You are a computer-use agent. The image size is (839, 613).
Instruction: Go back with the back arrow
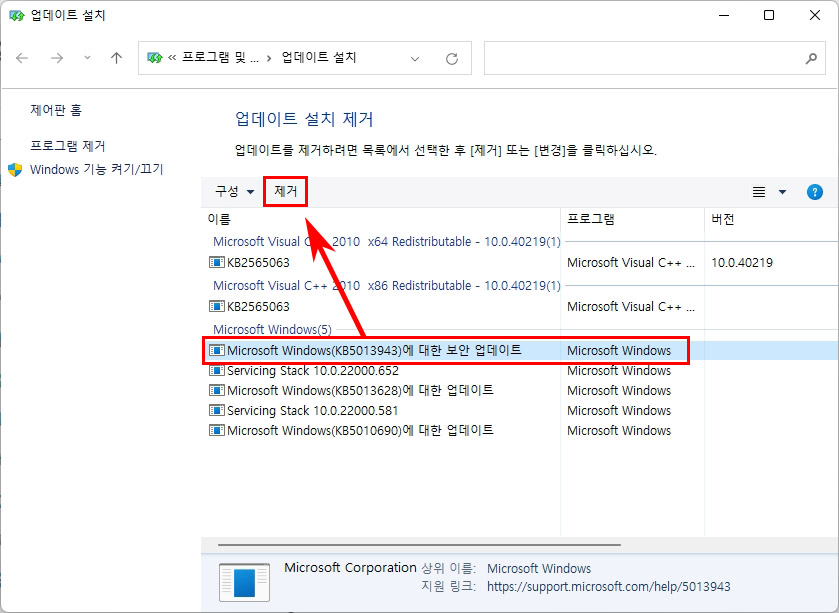point(22,58)
